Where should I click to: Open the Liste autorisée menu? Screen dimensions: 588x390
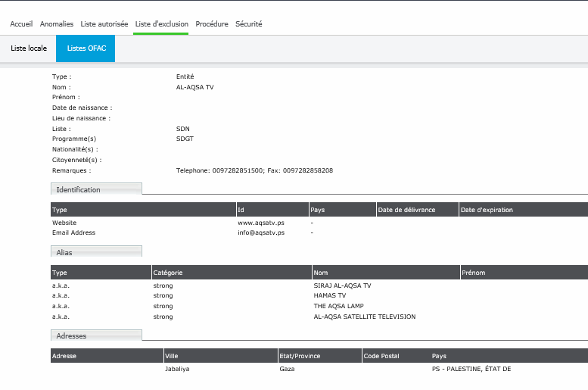point(104,24)
